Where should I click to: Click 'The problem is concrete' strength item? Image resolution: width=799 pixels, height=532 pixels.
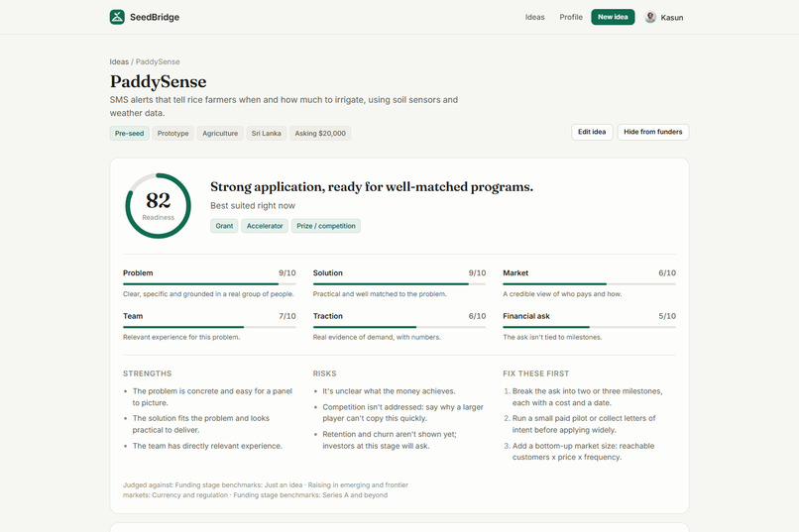[x=212, y=397]
